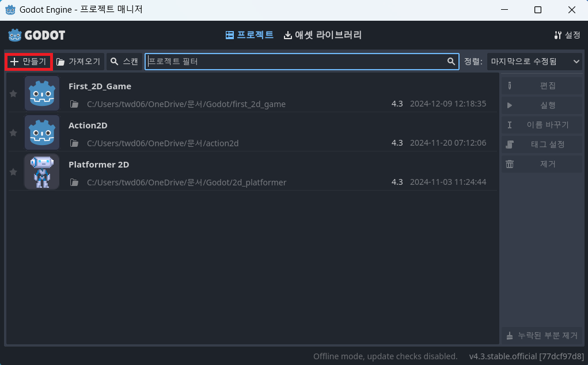Click the 누락된 부분 제거 button
This screenshot has height=365, width=588.
pyautogui.click(x=542, y=336)
